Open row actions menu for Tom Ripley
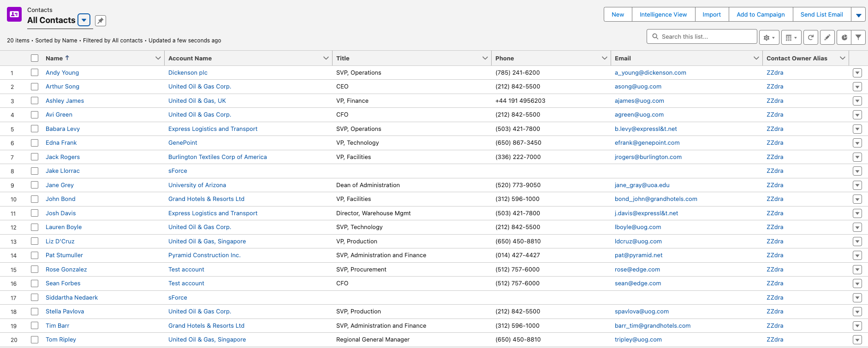This screenshot has height=348, width=868. click(x=857, y=340)
